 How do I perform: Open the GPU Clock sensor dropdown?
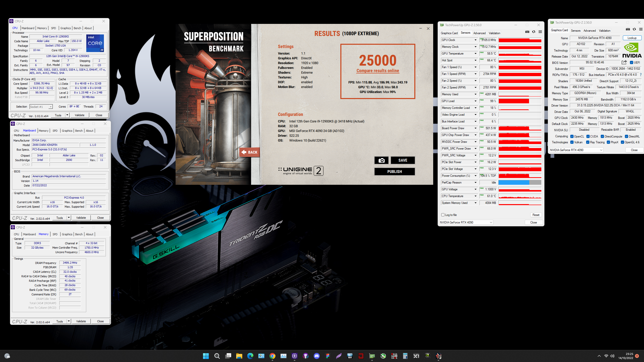coord(475,40)
